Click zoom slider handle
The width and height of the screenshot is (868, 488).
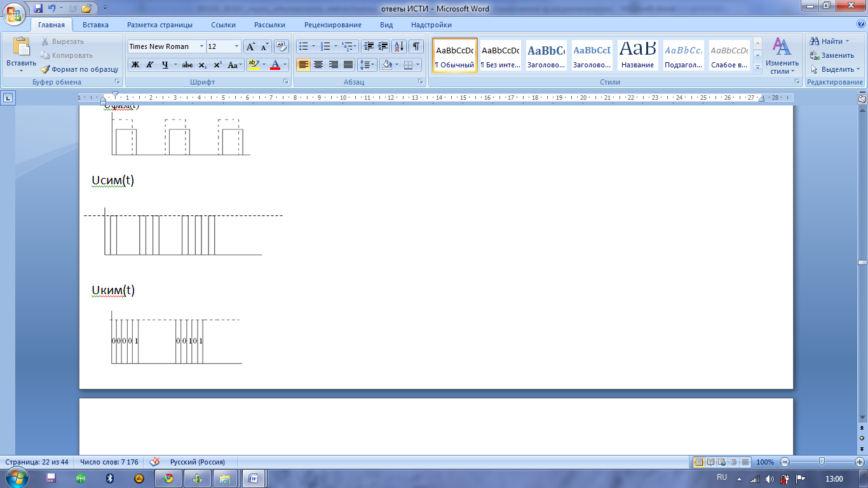click(822, 462)
